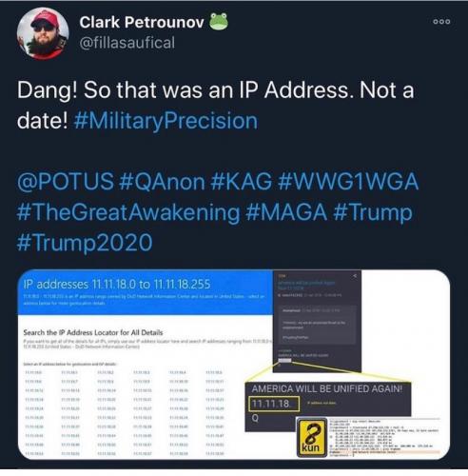Open the #WWG1WGA hashtag
The width and height of the screenshot is (468, 476).
[348, 182]
